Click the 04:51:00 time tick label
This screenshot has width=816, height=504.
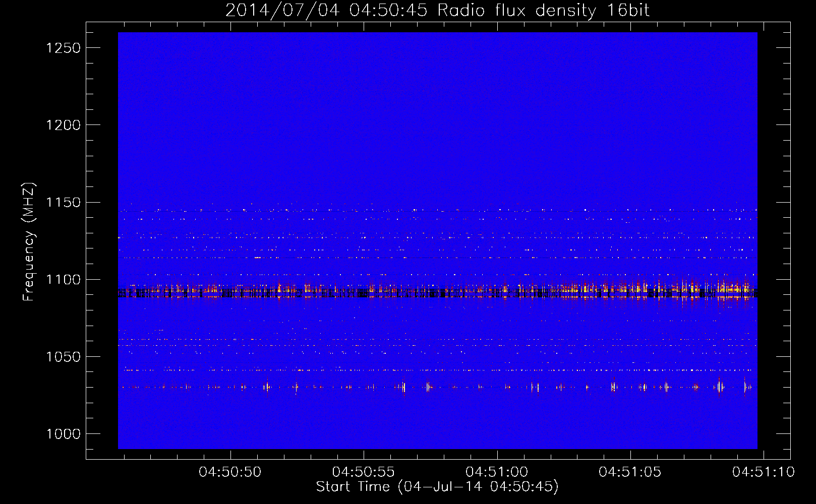(497, 472)
